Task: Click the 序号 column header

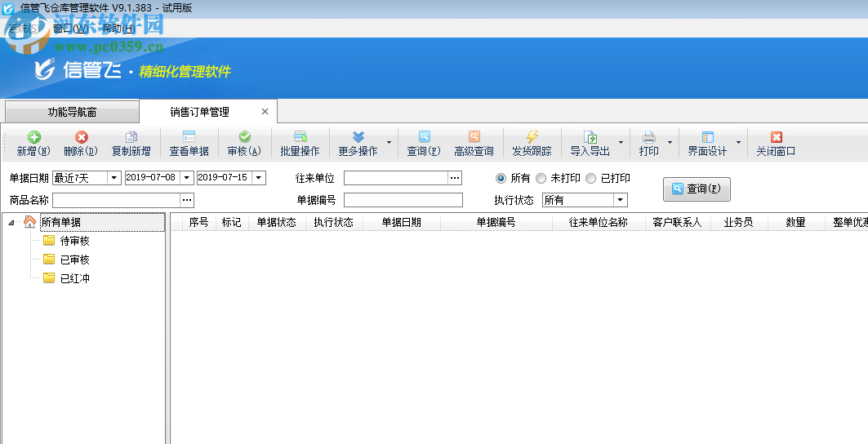Action: tap(198, 222)
